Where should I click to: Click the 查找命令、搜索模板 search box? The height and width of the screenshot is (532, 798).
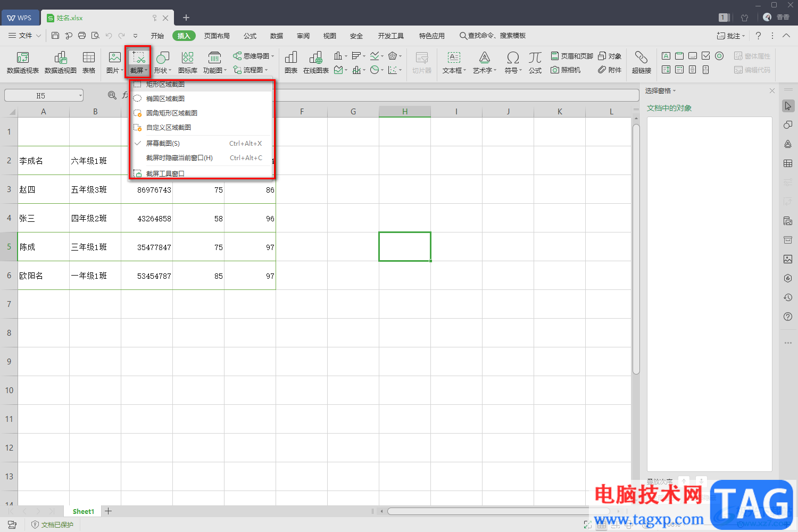[493, 36]
